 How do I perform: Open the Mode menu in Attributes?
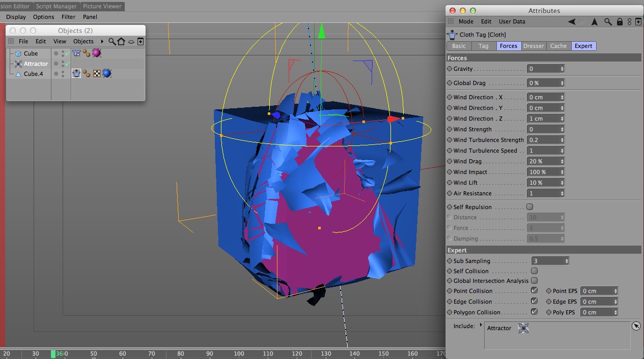tap(466, 21)
